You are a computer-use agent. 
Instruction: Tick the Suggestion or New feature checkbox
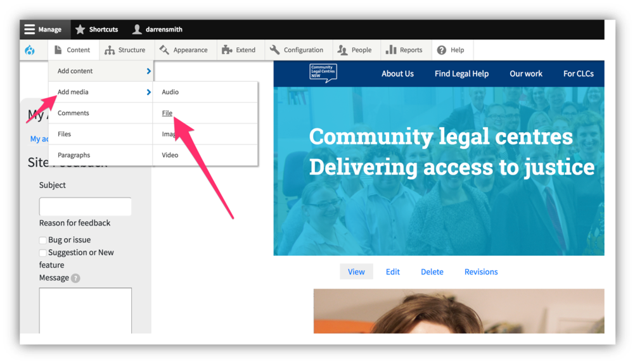coord(42,253)
